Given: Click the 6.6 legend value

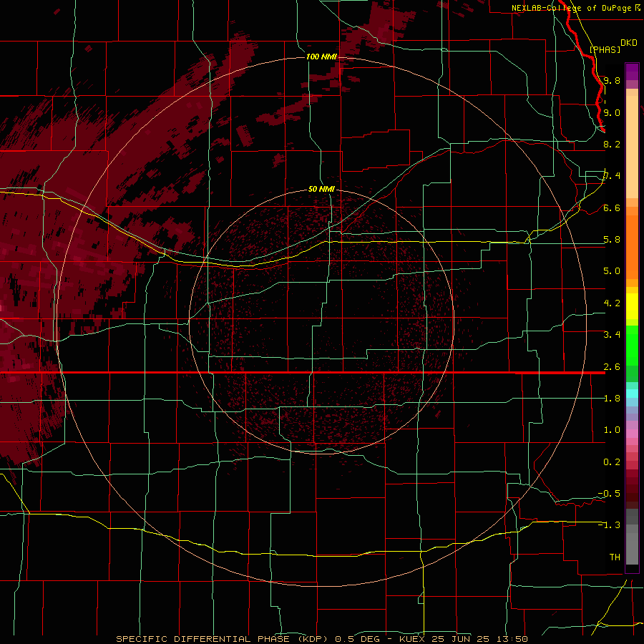Looking at the screenshot, I should [x=612, y=208].
